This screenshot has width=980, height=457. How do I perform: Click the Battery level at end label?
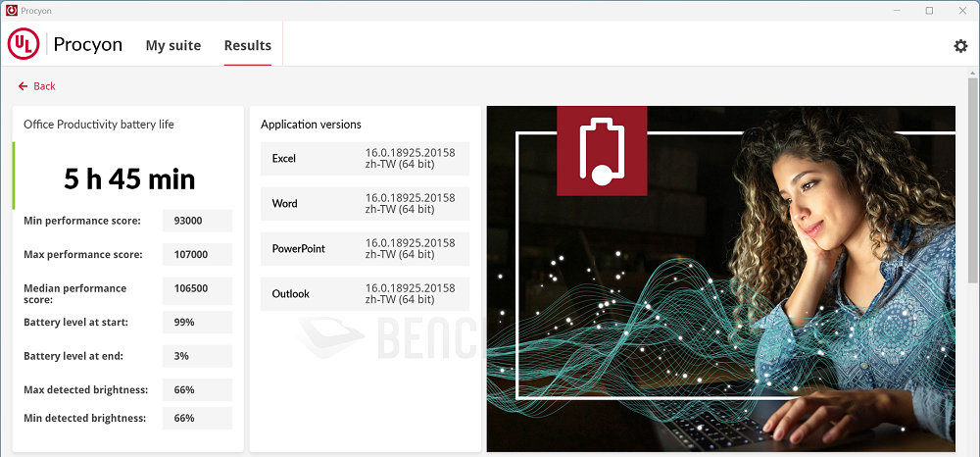coord(73,356)
